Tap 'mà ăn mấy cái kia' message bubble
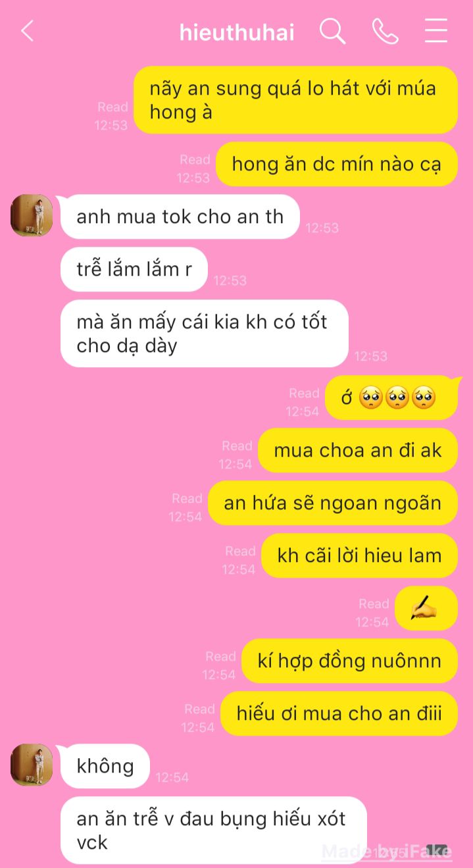Image resolution: width=473 pixels, height=868 pixels. [x=205, y=334]
